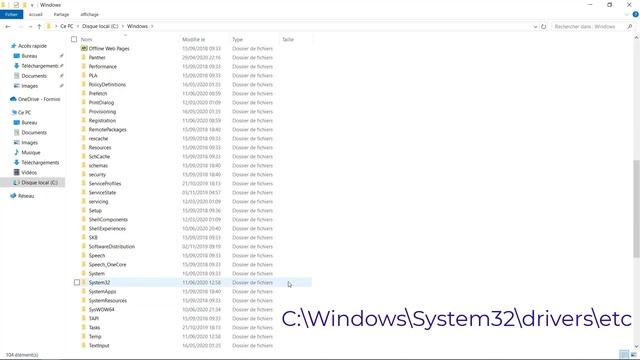Open OneDrive in navigation pane

(x=39, y=99)
